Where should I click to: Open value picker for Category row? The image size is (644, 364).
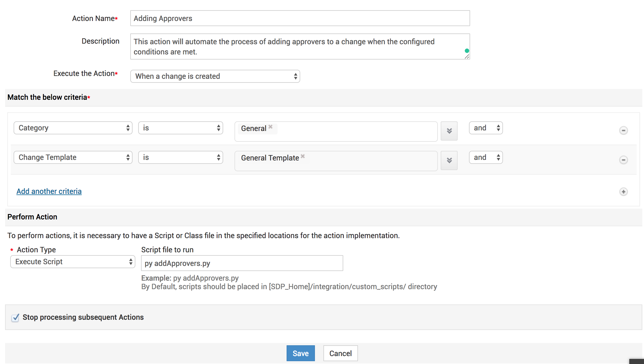(449, 131)
